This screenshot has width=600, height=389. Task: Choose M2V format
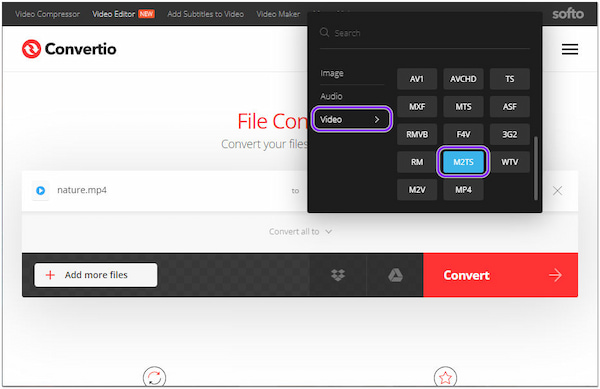(x=417, y=190)
